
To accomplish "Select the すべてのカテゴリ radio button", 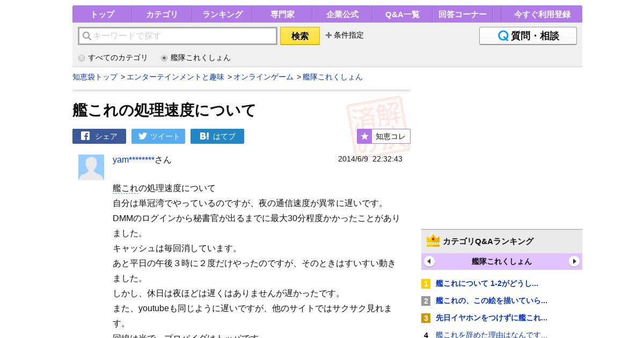I will coord(82,58).
